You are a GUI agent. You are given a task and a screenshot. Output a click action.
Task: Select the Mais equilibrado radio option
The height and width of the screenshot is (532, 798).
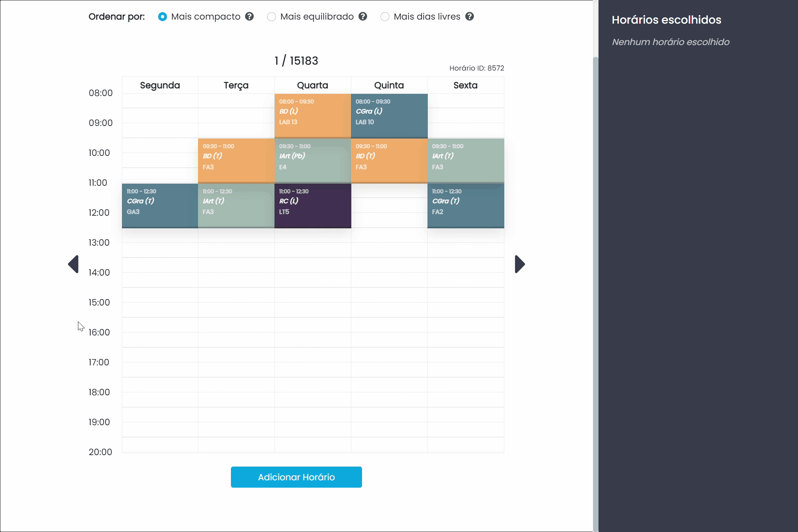point(271,17)
